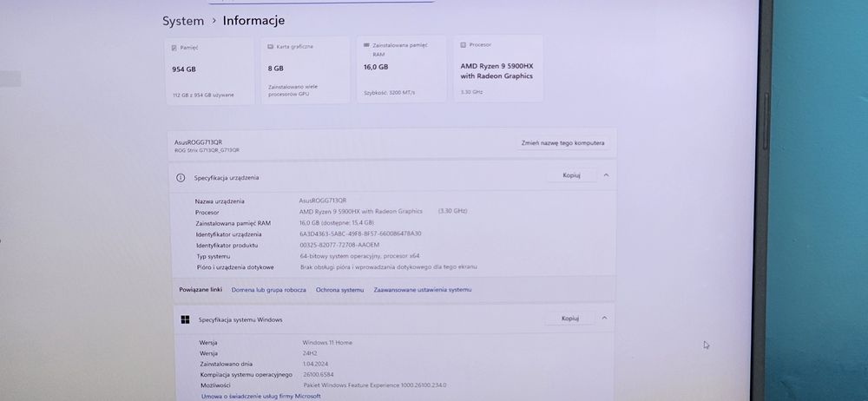Screen dimensions: 868x401
Task: Copy device specs with Kopiuj in Specyfikacja urządzenia
Action: (x=571, y=175)
